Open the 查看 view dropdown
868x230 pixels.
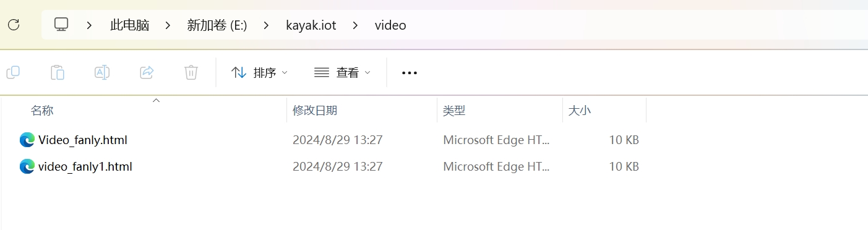tap(342, 72)
